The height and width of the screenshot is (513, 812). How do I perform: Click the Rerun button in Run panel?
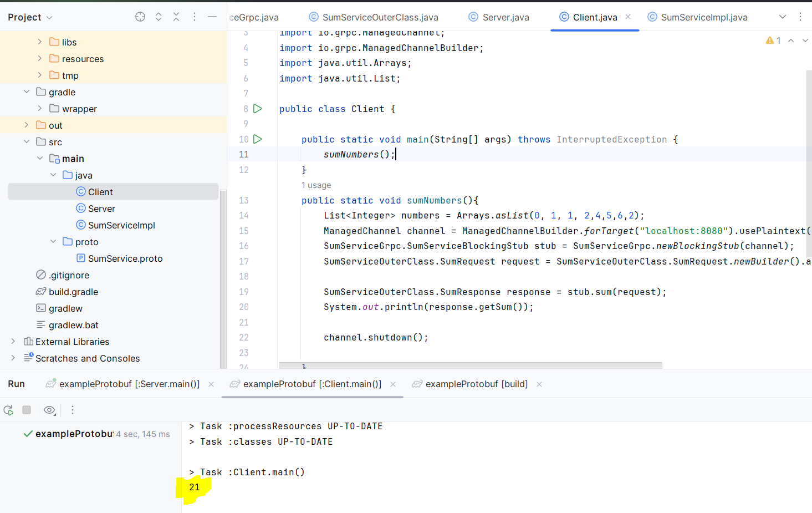[8, 410]
